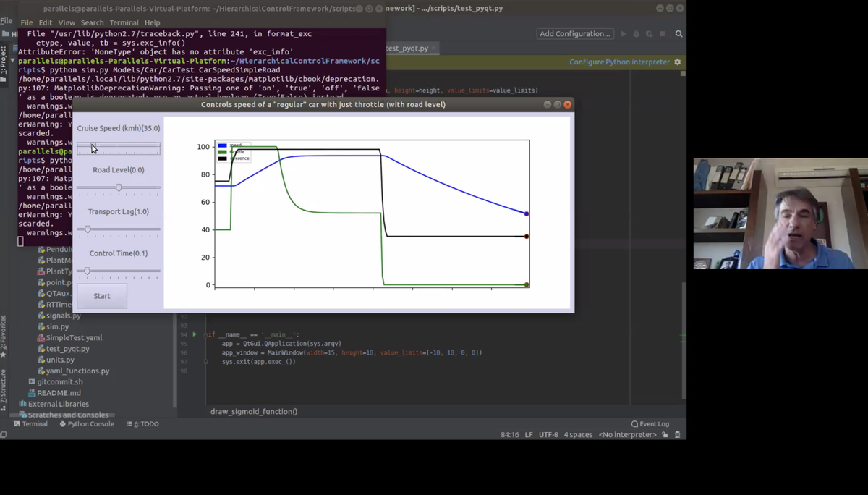Click the green run arrow in editor gutter
This screenshot has width=868, height=495.
tap(194, 335)
